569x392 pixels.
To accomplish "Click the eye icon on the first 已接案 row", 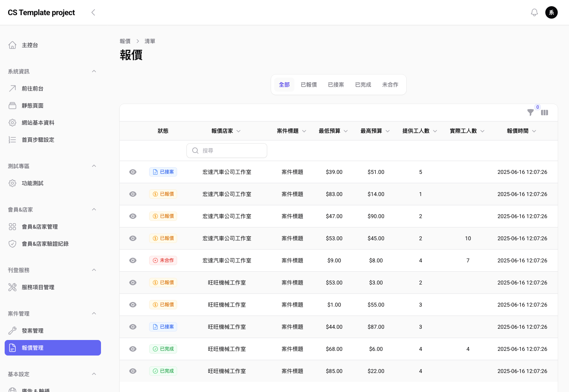I will coord(132,172).
